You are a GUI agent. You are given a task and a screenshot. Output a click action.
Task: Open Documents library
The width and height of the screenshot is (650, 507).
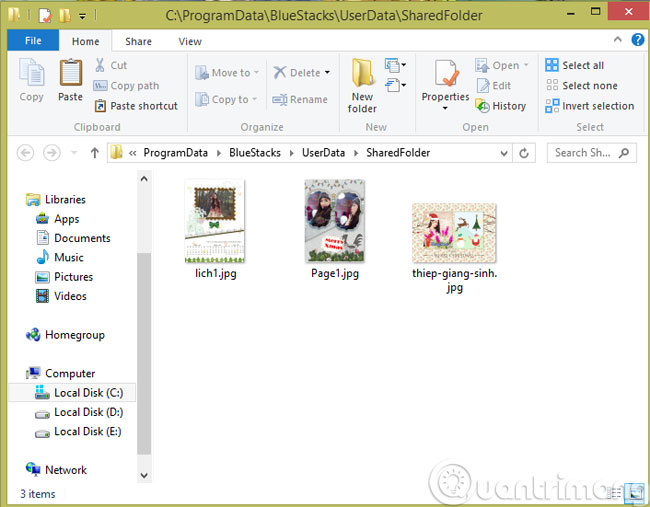(x=73, y=238)
